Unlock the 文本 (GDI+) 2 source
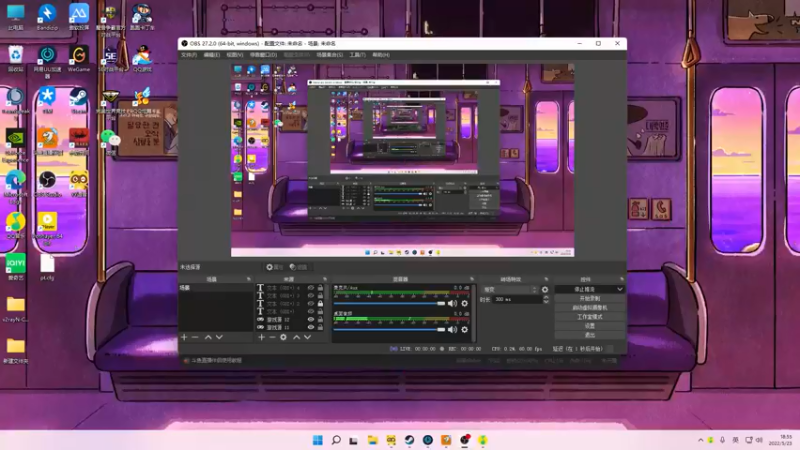 click(x=320, y=304)
